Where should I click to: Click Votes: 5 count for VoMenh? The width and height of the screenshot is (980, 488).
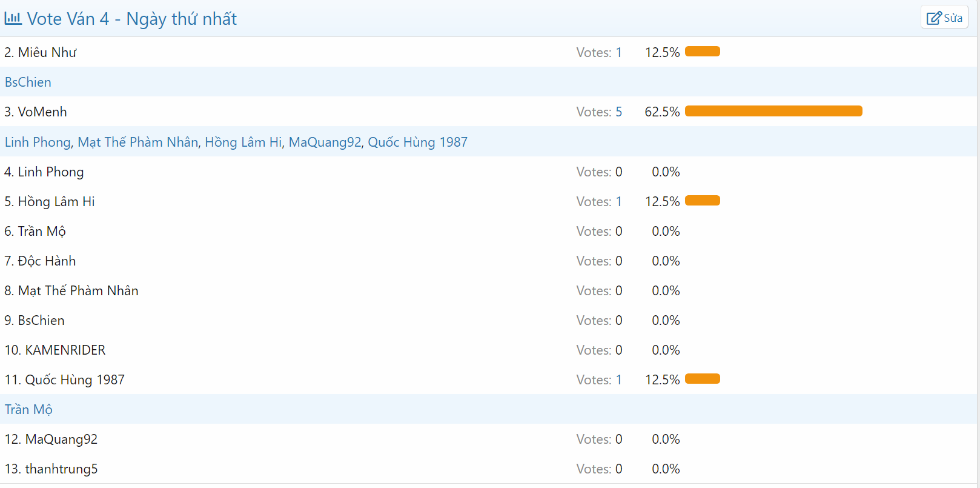pos(598,112)
